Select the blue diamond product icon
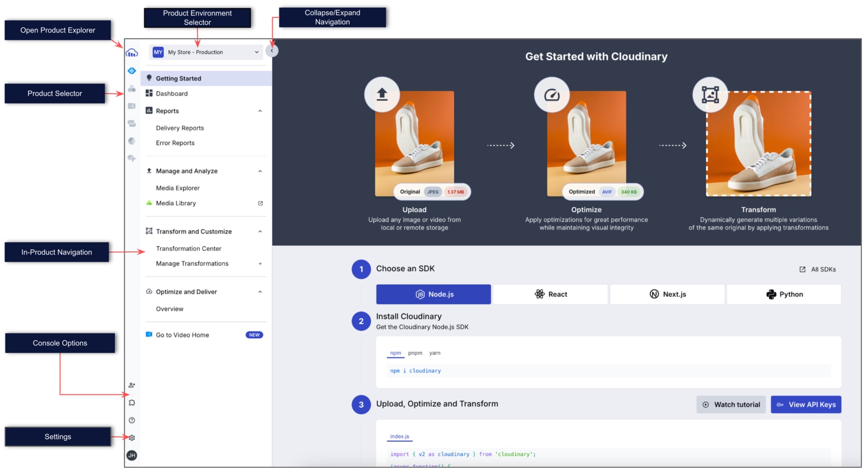 (x=132, y=71)
